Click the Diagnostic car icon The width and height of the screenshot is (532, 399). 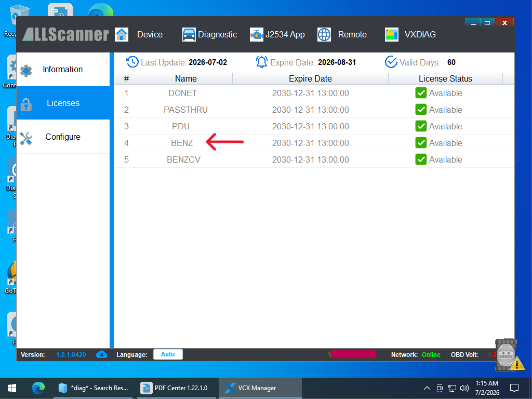[189, 35]
